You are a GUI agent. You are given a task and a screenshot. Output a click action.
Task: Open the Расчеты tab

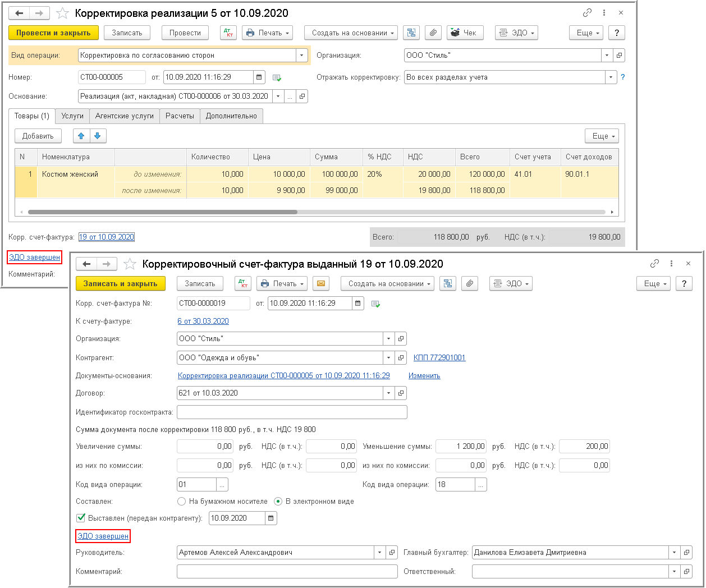pos(180,116)
